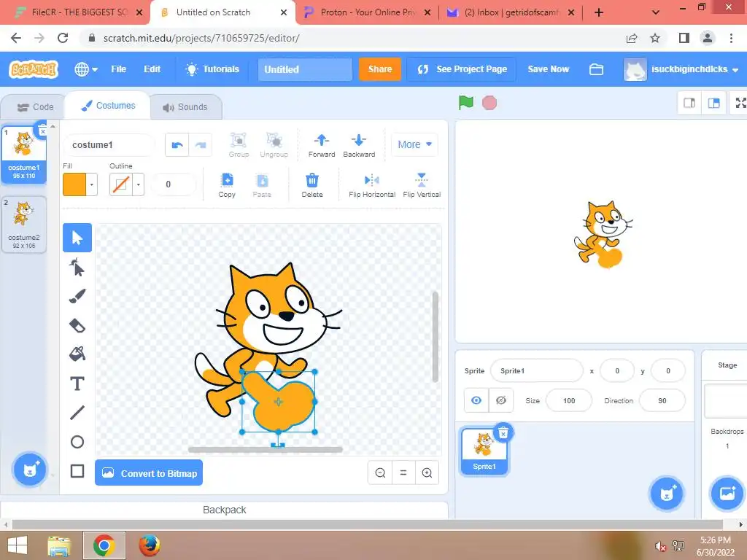
Task: Click the Group icon
Action: pos(239,145)
